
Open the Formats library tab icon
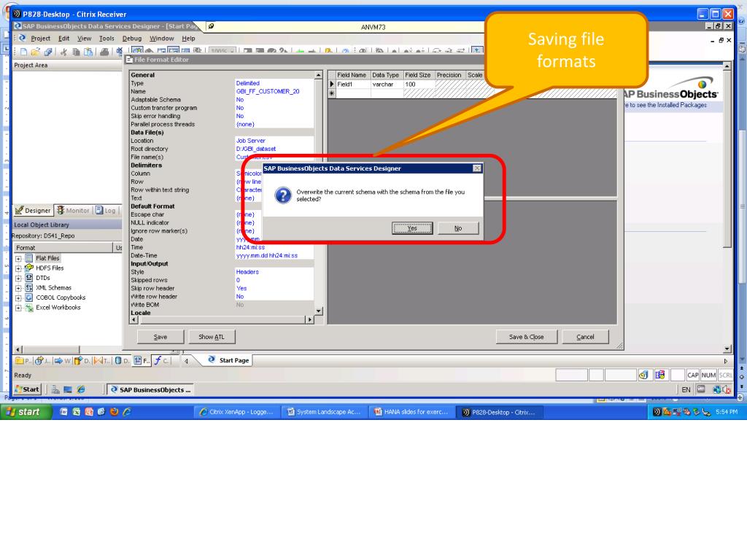tap(138, 360)
